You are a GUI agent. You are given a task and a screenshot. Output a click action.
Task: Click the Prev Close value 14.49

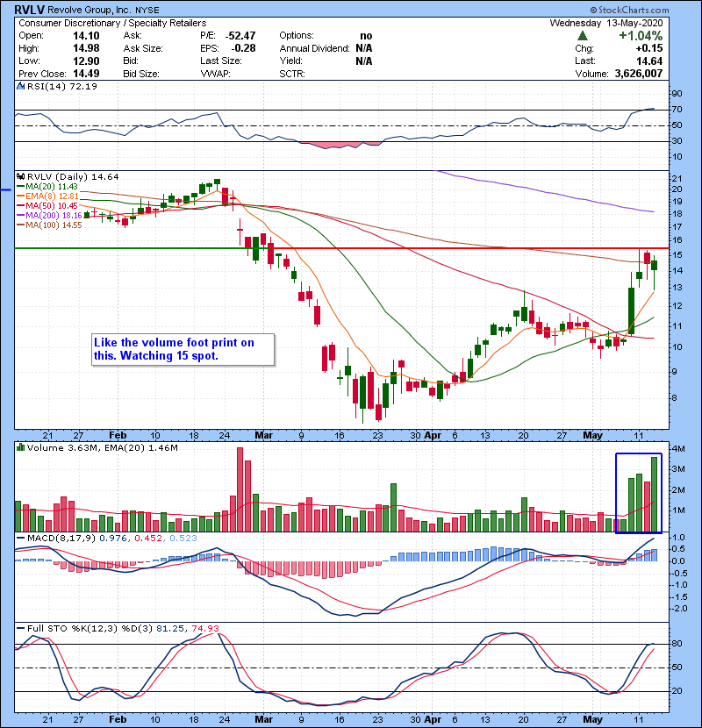point(86,74)
